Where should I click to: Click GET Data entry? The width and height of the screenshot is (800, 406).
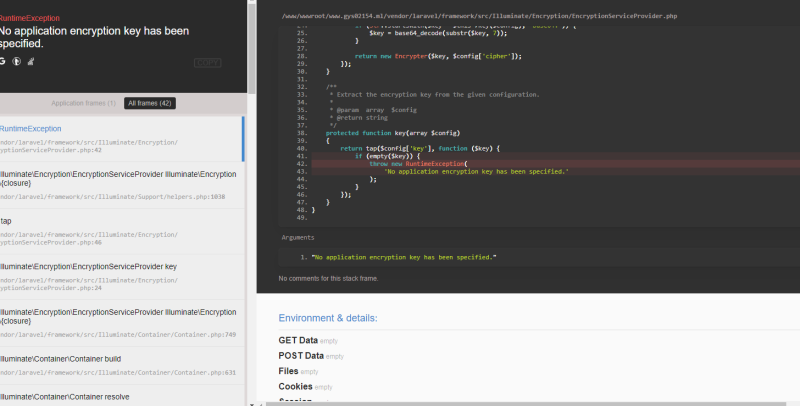308,340
